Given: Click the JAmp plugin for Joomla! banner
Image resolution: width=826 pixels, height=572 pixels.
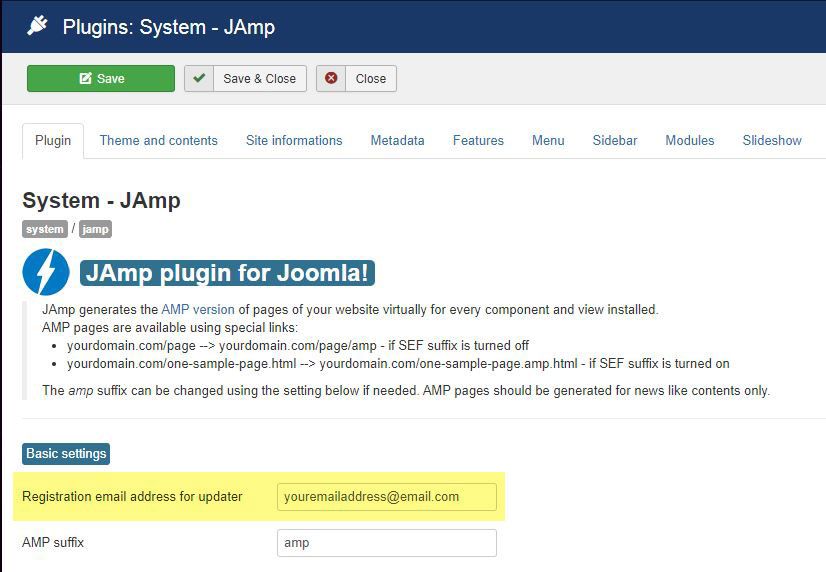Looking at the screenshot, I should (x=227, y=273).
